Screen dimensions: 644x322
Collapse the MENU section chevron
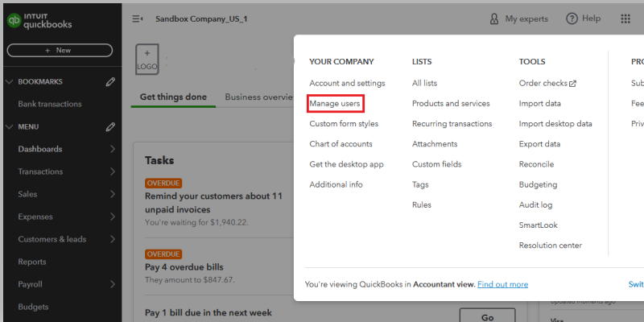(9, 127)
